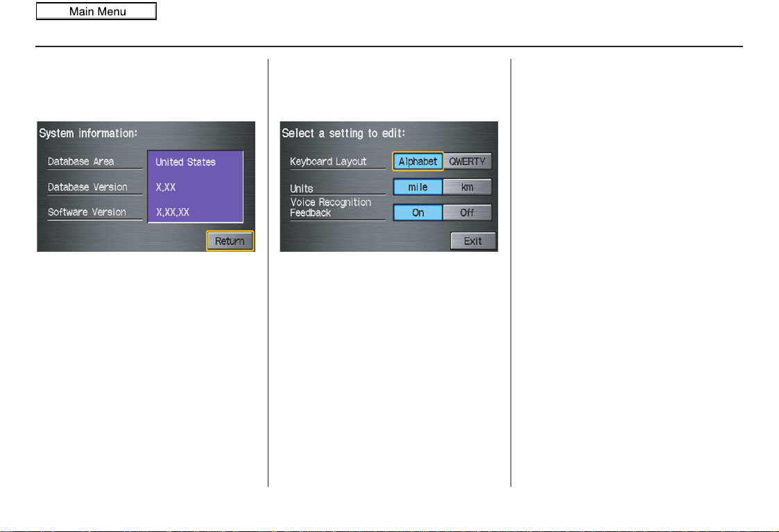This screenshot has width=779, height=532.
Task: Exit the settings edit screen
Action: tap(473, 241)
